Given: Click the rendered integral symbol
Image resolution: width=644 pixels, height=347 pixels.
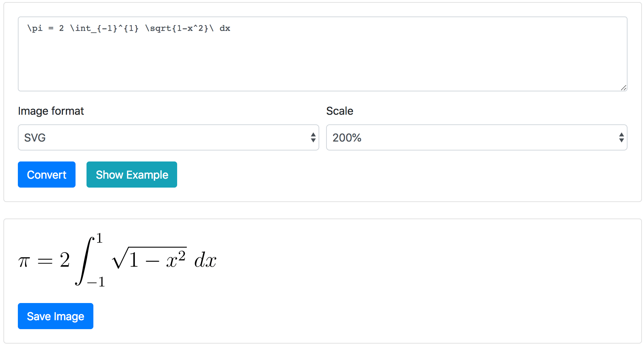Looking at the screenshot, I should pyautogui.click(x=84, y=260).
